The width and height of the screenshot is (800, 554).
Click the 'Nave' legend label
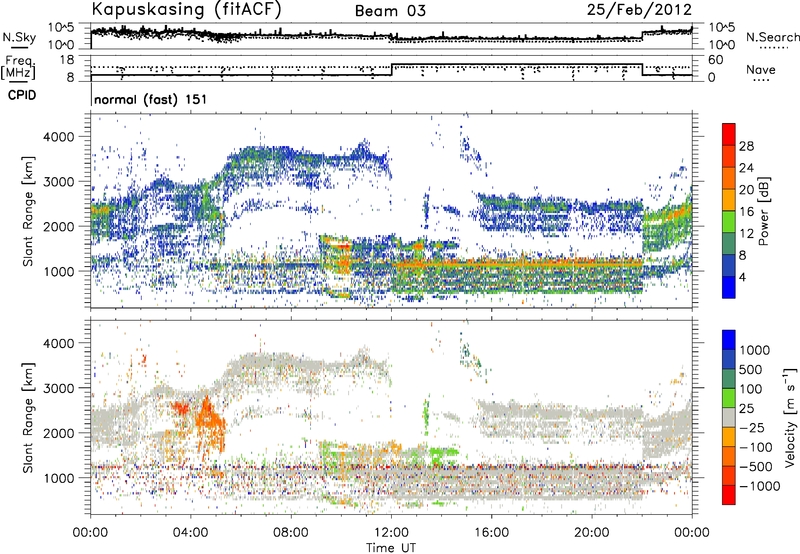761,69
